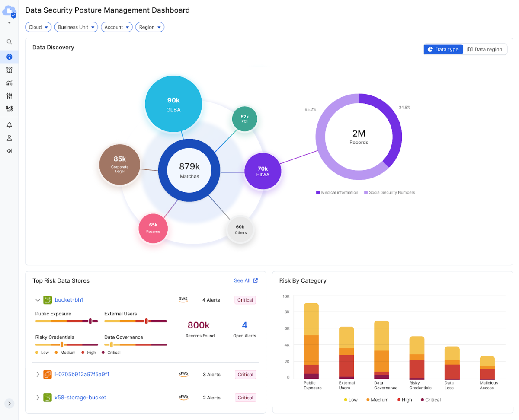The image size is (519, 420).
Task: Open the Business Unit dropdown
Action: pos(76,27)
